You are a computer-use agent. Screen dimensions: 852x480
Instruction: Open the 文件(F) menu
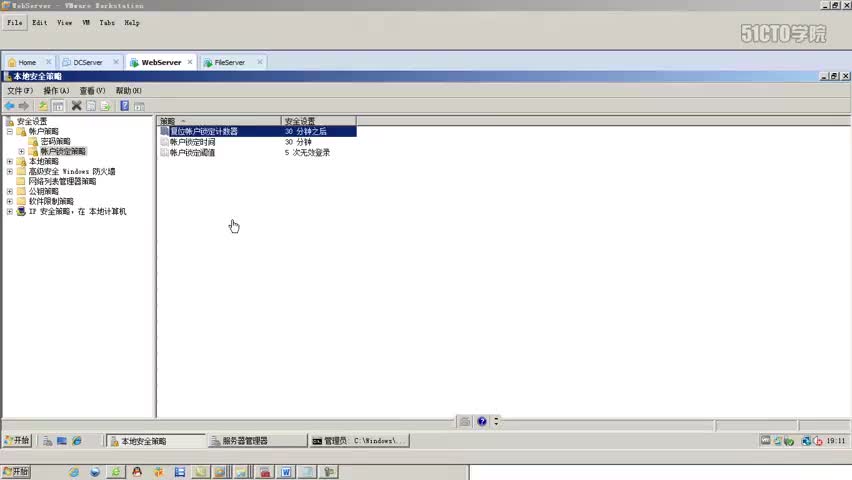[x=20, y=91]
